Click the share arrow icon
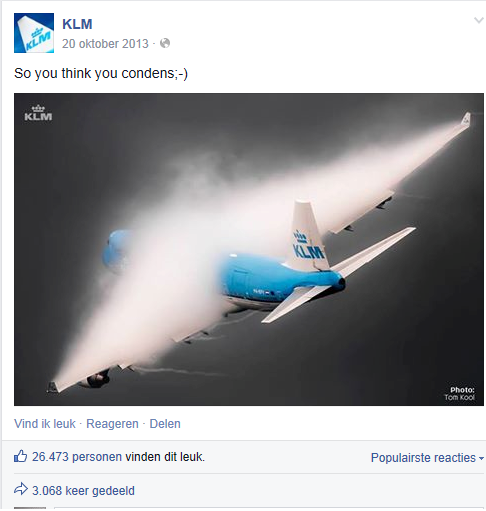Image resolution: width=486 pixels, height=511 pixels. (x=21, y=489)
